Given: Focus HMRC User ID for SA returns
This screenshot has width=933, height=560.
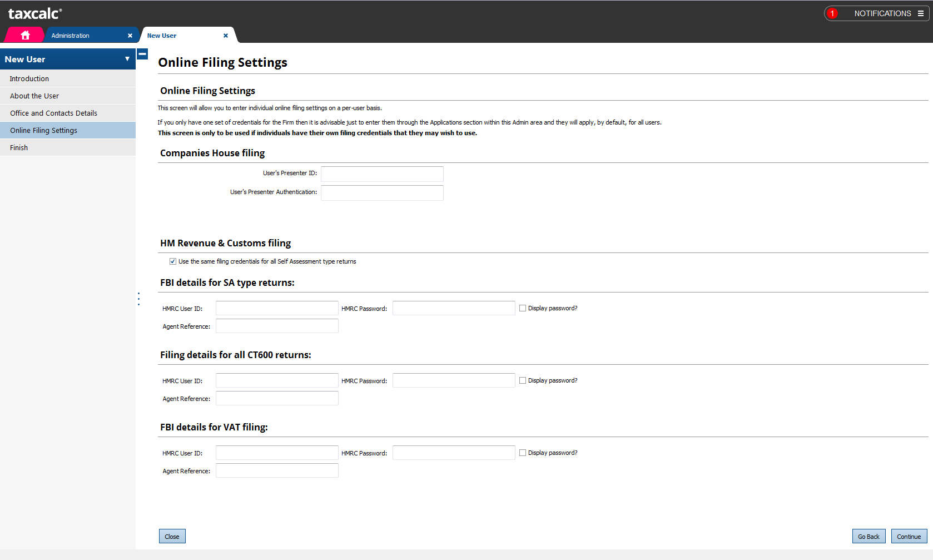Looking at the screenshot, I should [x=277, y=308].
